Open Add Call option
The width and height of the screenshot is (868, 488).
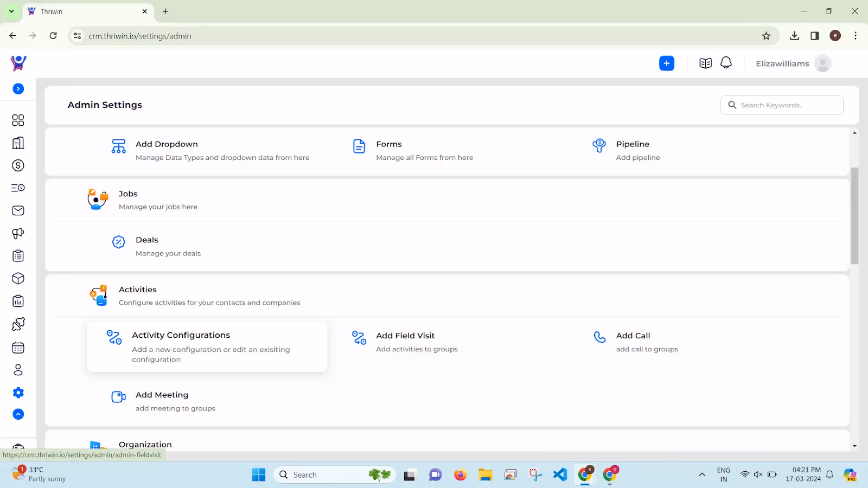tap(633, 336)
